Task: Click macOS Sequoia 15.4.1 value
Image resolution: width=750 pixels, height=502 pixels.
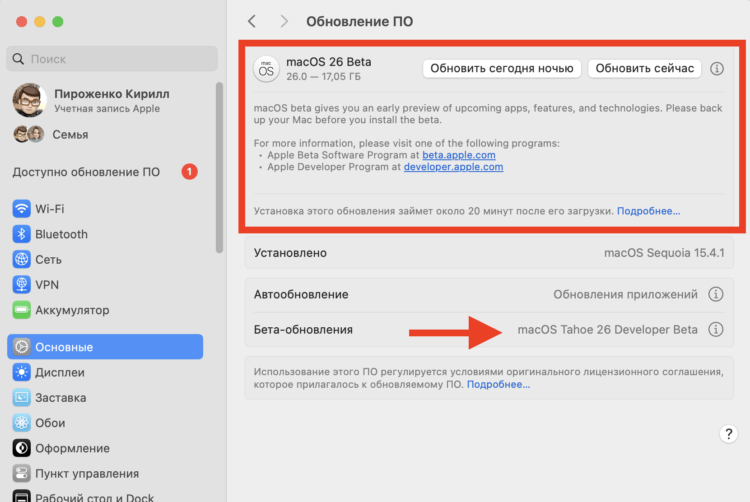Action: click(x=664, y=253)
